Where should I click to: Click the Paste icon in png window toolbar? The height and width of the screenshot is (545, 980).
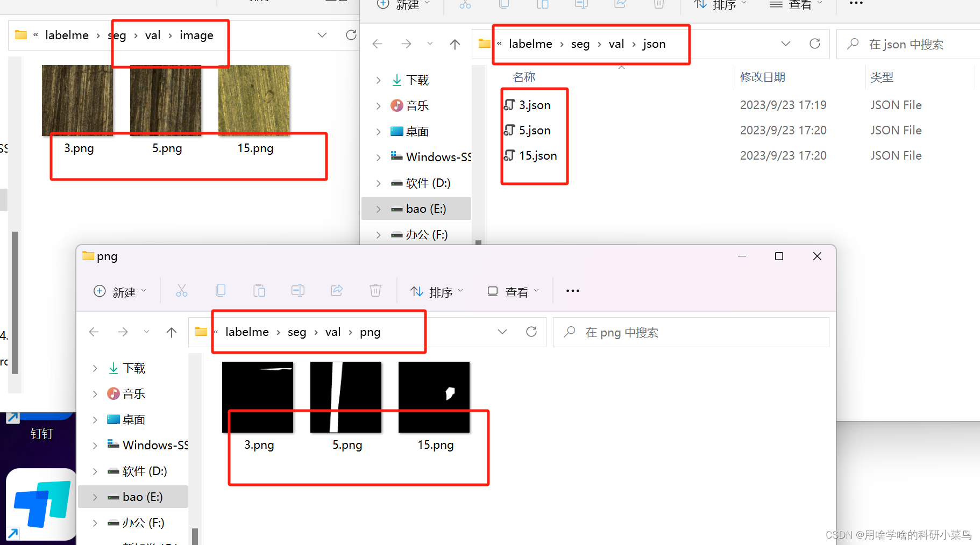click(259, 291)
